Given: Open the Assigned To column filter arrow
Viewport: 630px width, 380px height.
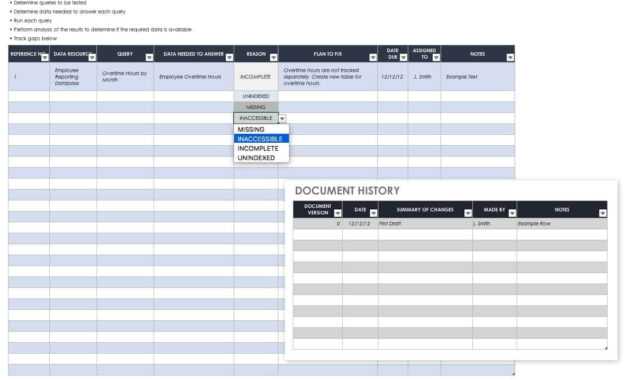Looking at the screenshot, I should pyautogui.click(x=436, y=58).
